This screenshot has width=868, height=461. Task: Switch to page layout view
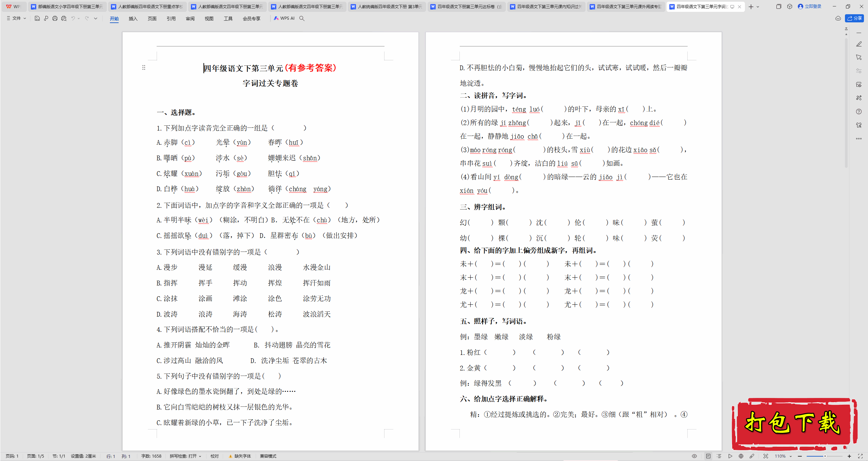pos(708,456)
